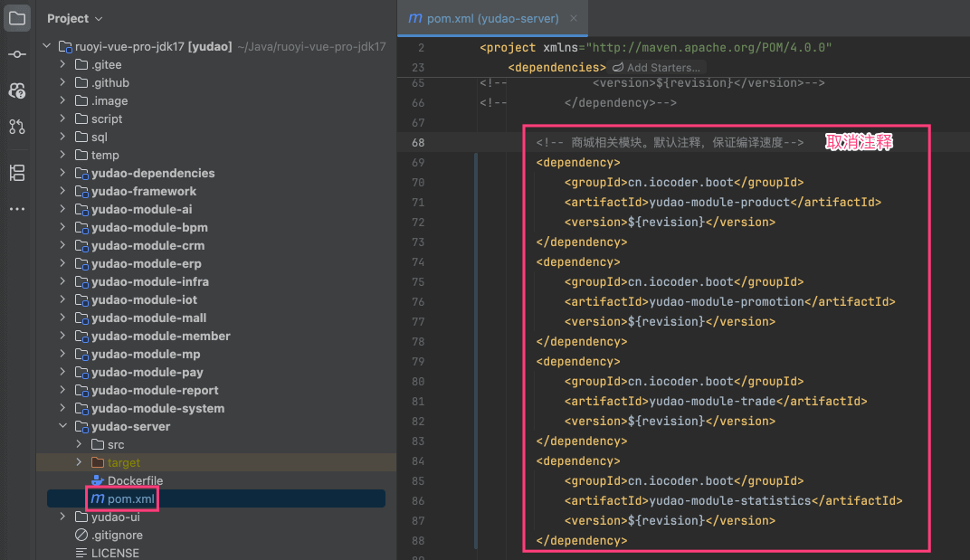Select yudao-module-system in the project tree

[157, 408]
